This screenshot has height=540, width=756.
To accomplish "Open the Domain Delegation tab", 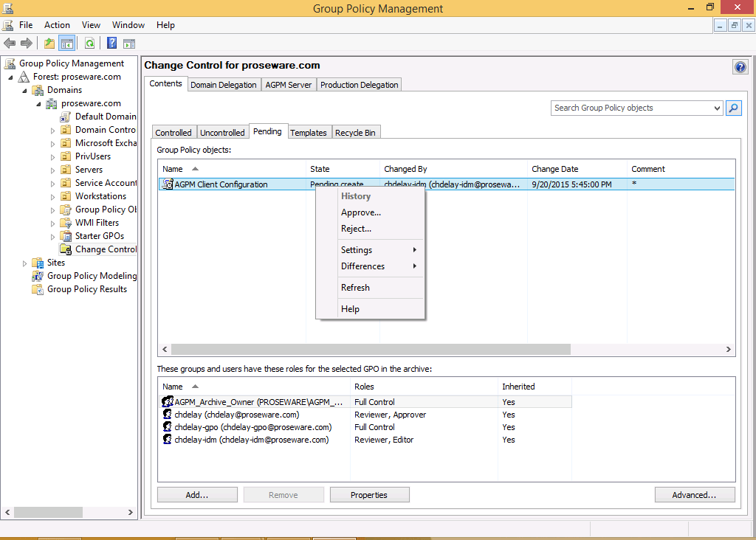I will [x=224, y=85].
